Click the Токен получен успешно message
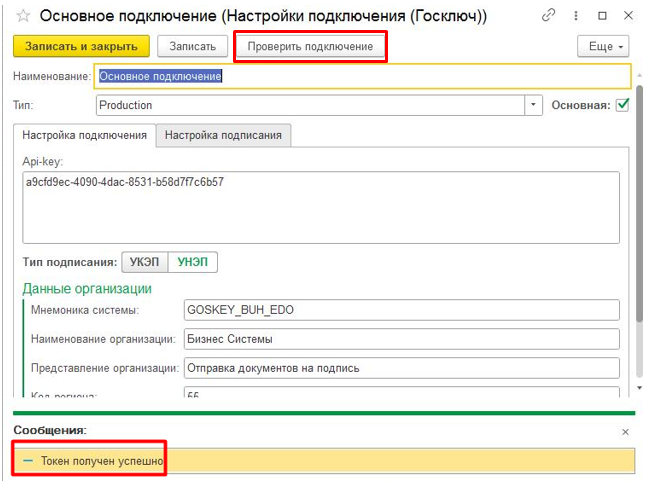Screen dimensions: 655x486 pyautogui.click(x=102, y=461)
